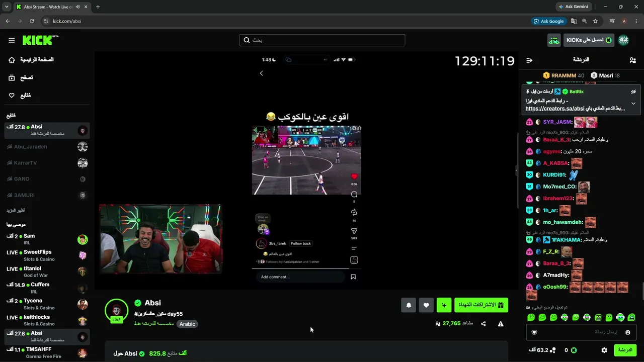Screen dimensions: 644x362
Task: Open recommended channel SweetFlips
Action: 47,255
